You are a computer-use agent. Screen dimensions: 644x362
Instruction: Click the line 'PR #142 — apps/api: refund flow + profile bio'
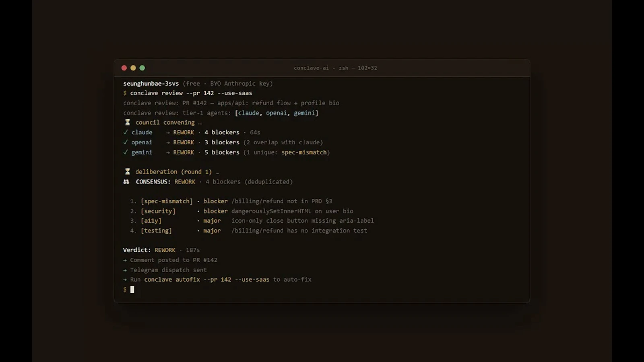point(261,103)
